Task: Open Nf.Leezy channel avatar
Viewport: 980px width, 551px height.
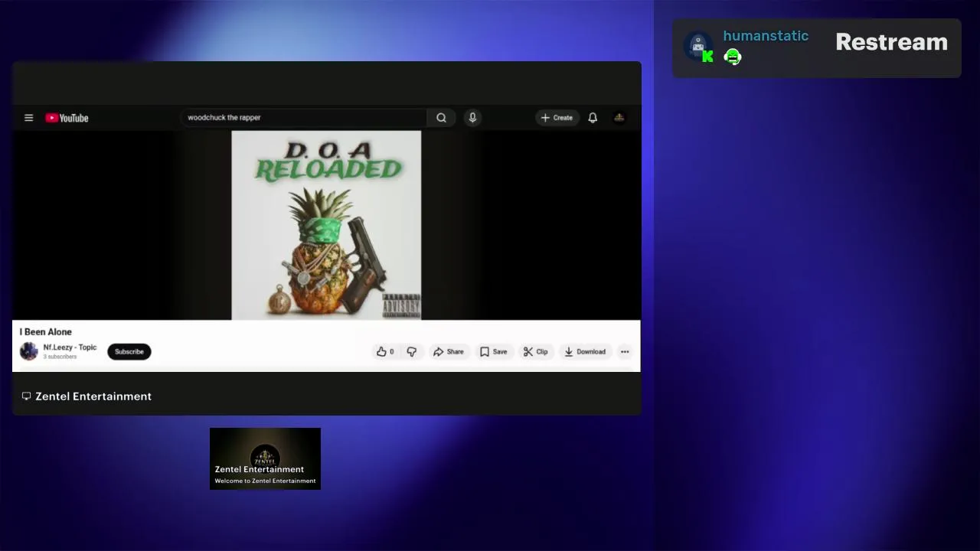Action: tap(29, 351)
